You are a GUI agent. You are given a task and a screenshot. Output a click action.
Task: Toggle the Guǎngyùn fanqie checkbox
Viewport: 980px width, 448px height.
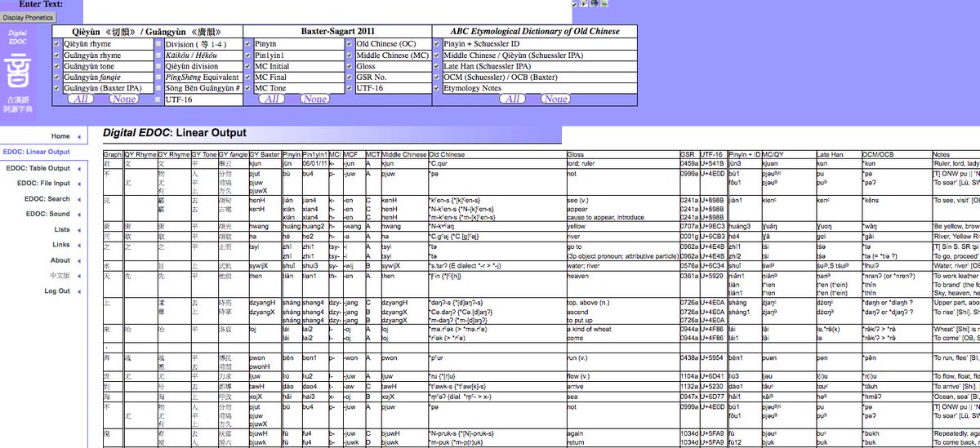pos(57,77)
